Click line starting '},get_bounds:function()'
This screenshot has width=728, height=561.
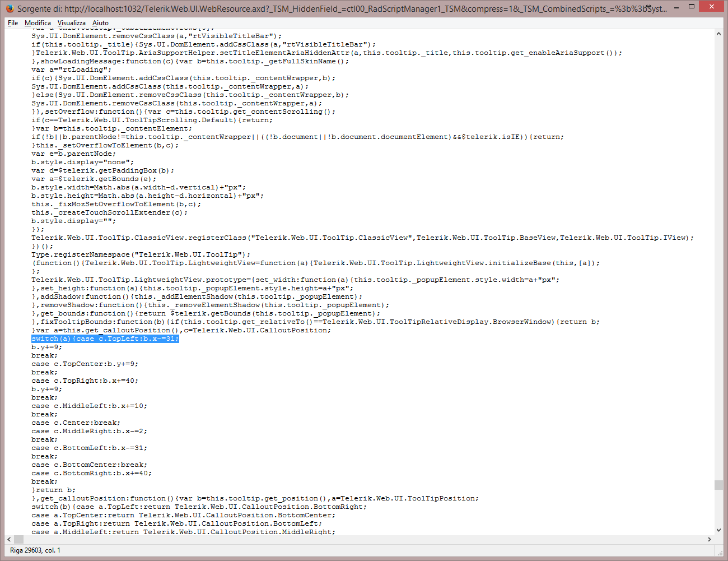point(206,314)
